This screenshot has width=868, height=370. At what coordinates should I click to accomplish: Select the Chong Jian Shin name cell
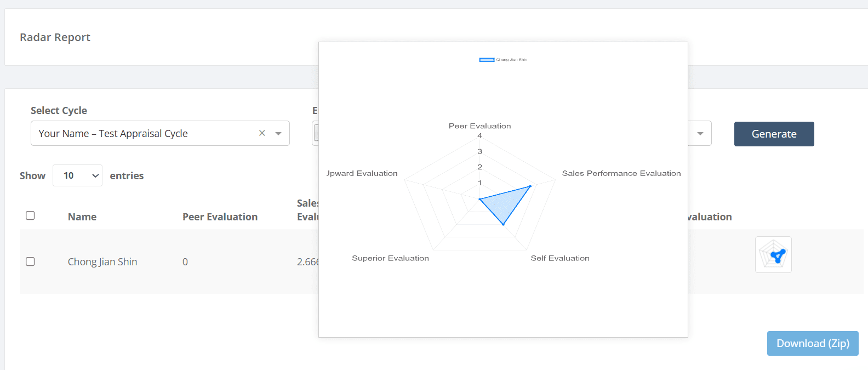(x=102, y=261)
